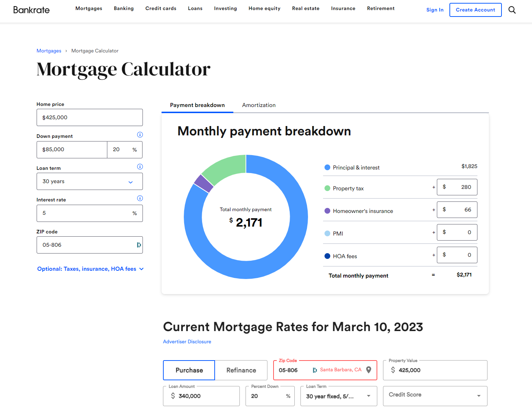
Task: Click the green Property tax legend dot
Action: pos(327,188)
